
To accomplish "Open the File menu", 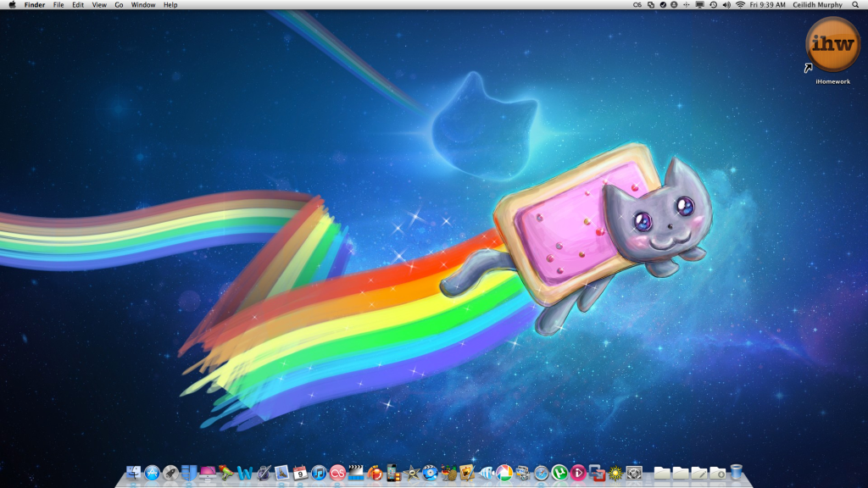I will click(58, 5).
